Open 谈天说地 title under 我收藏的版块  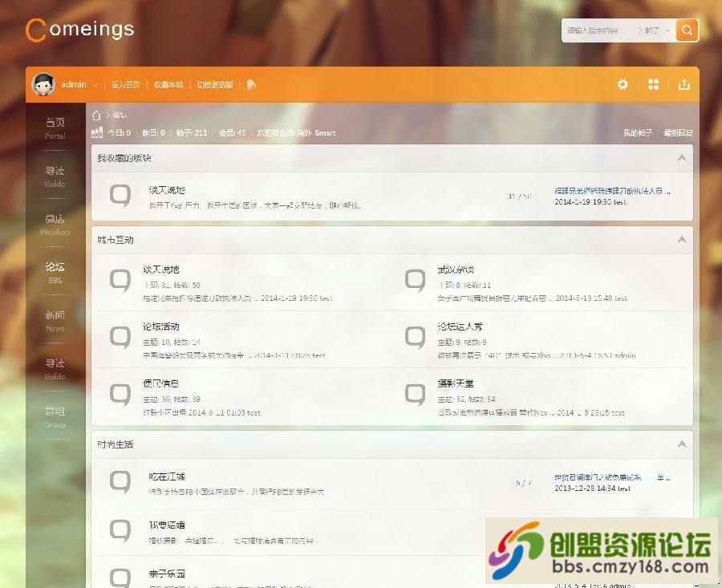tap(167, 189)
